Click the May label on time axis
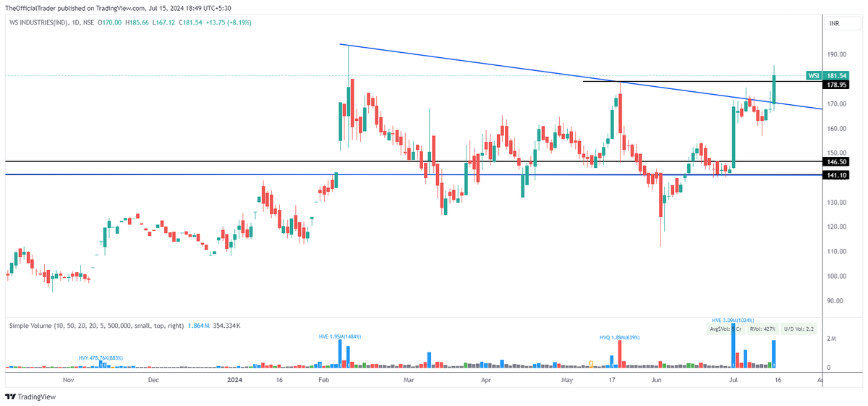The height and width of the screenshot is (406, 868). click(x=568, y=379)
